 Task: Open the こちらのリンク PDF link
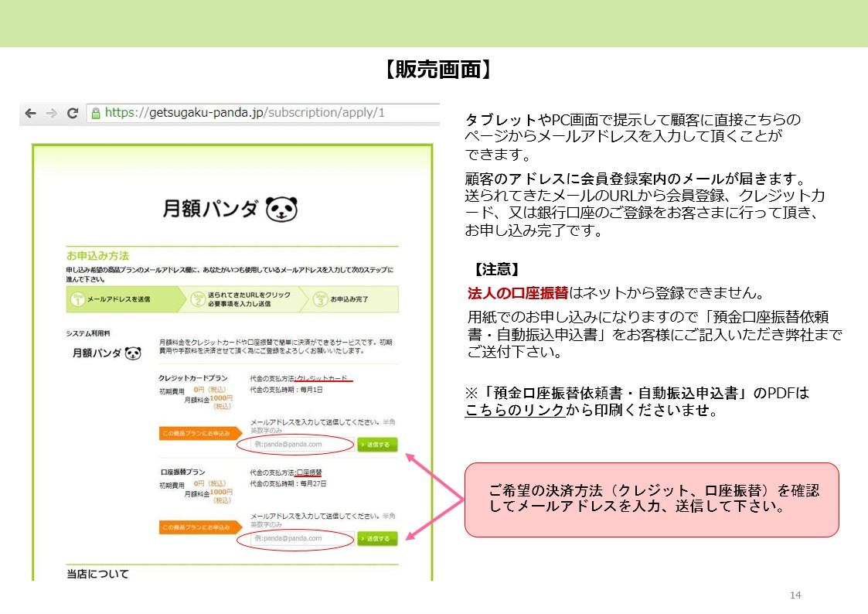click(x=514, y=411)
